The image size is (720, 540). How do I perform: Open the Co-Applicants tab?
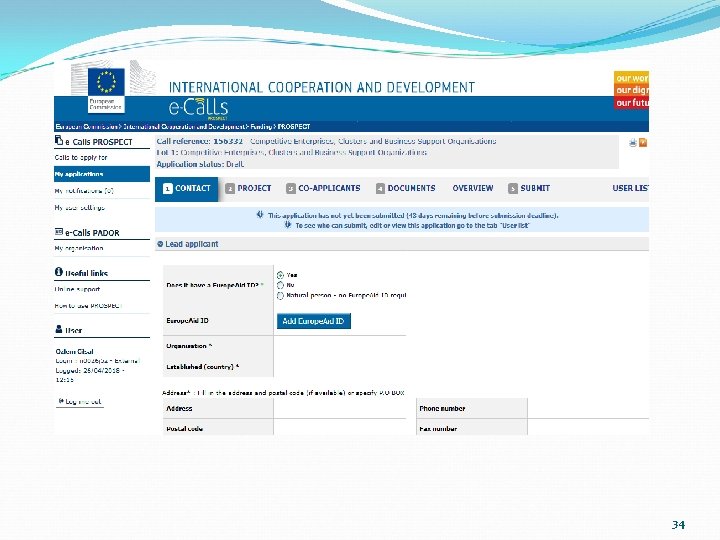323,188
